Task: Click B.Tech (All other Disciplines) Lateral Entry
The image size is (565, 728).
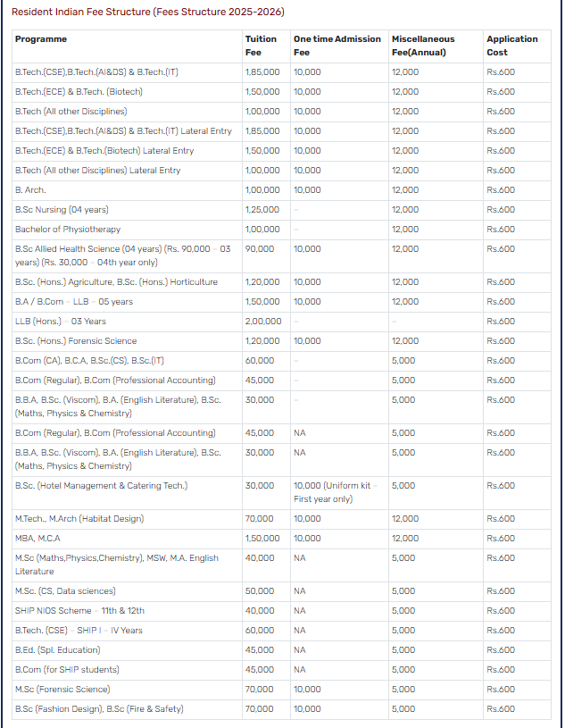Action: click(97, 171)
